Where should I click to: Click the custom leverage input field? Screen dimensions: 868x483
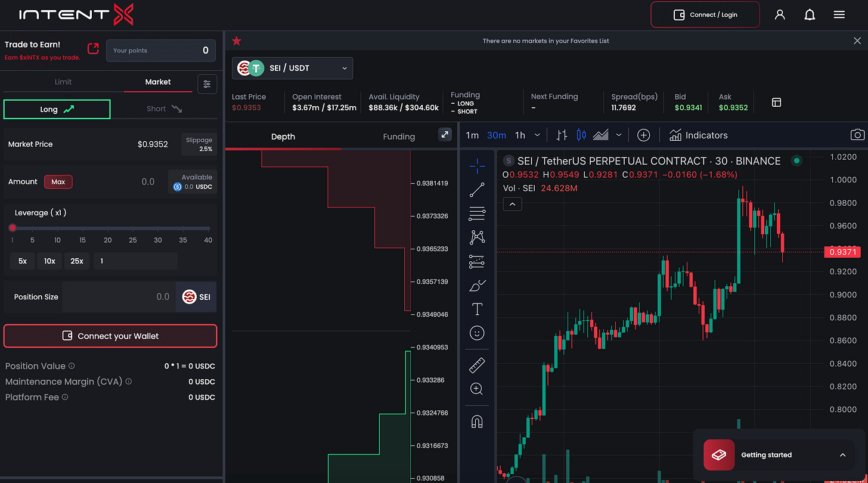[x=135, y=261]
